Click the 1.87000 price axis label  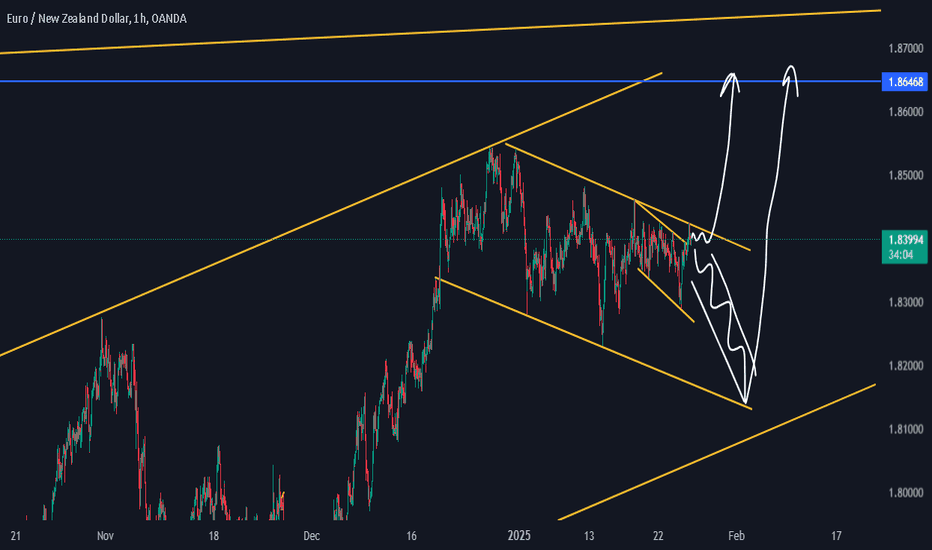pos(906,48)
